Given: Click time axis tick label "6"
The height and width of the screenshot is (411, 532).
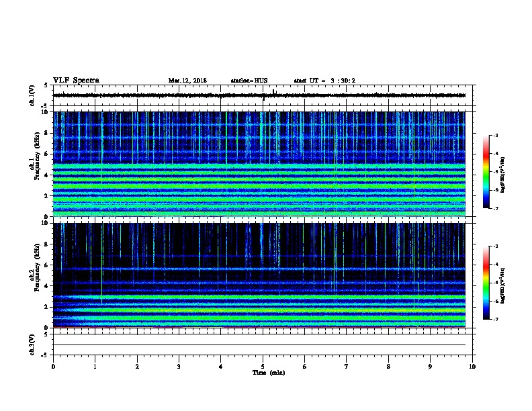Looking at the screenshot, I should (305, 367).
